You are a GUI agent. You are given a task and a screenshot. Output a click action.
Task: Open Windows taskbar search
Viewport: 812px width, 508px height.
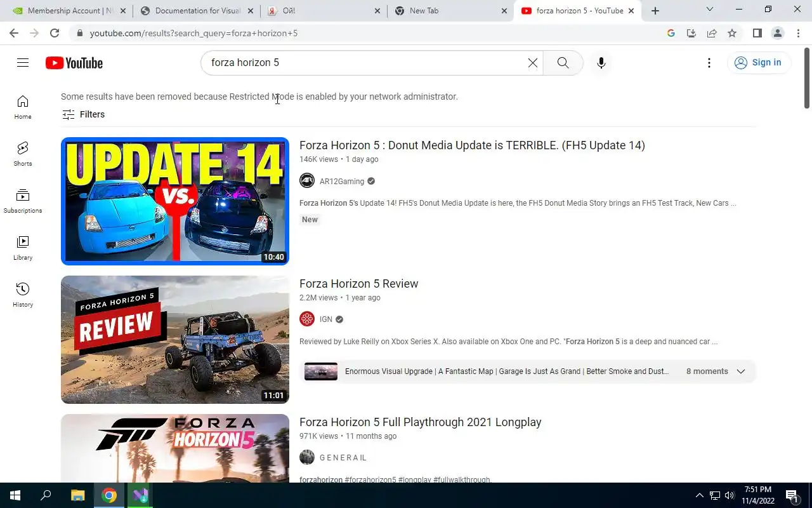(x=46, y=495)
